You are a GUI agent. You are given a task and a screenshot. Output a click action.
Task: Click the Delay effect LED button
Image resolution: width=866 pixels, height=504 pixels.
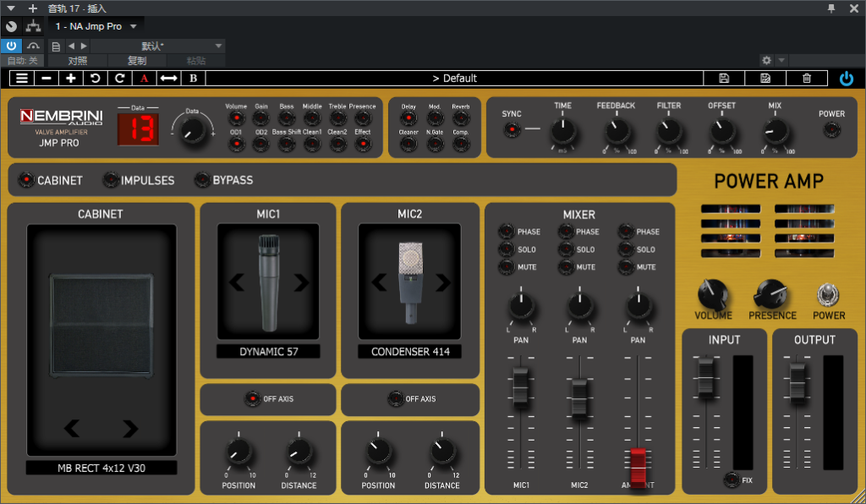(x=408, y=118)
